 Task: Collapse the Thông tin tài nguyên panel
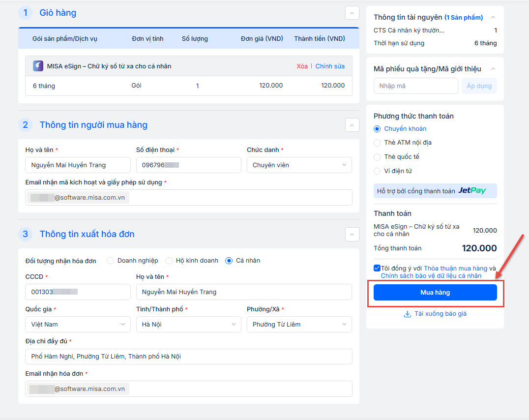pos(493,17)
